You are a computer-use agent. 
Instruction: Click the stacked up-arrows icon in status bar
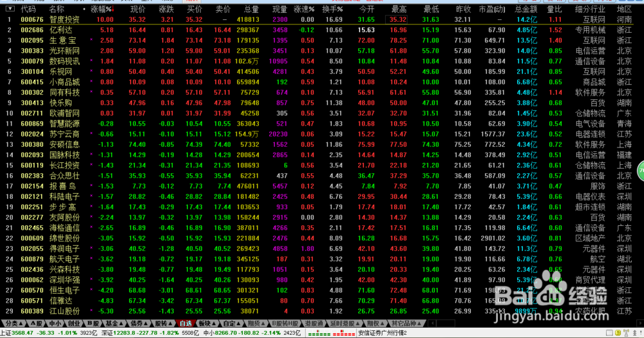click(x=634, y=333)
